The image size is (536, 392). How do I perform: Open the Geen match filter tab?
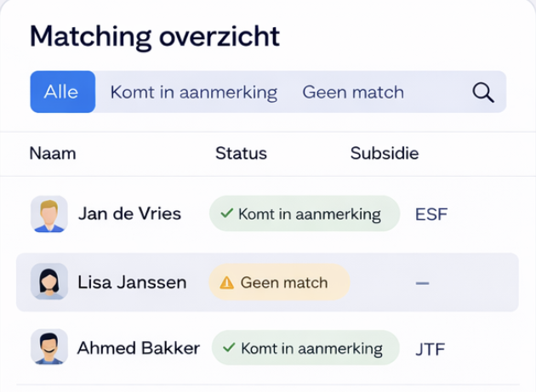click(x=353, y=93)
